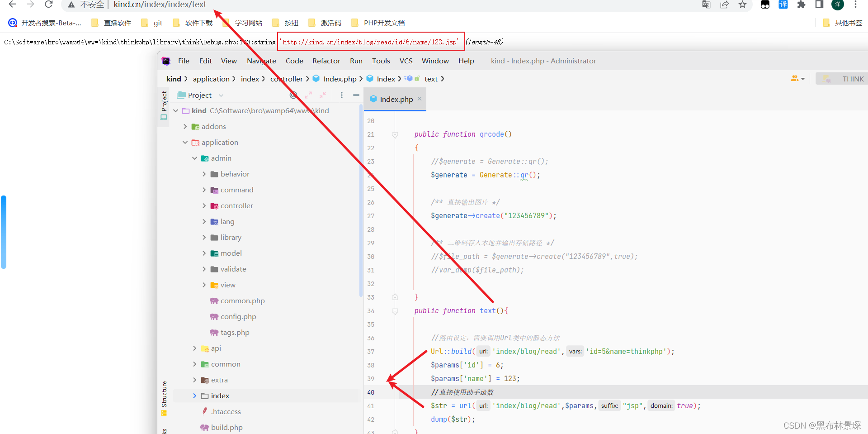Open the blue translate extension icon
This screenshot has height=434, width=868.
tap(783, 5)
